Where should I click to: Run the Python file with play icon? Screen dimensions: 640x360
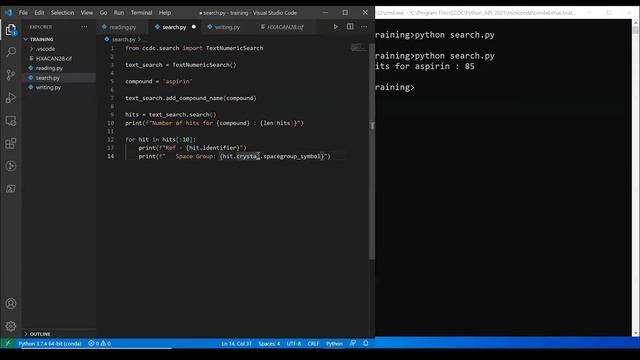click(x=336, y=27)
